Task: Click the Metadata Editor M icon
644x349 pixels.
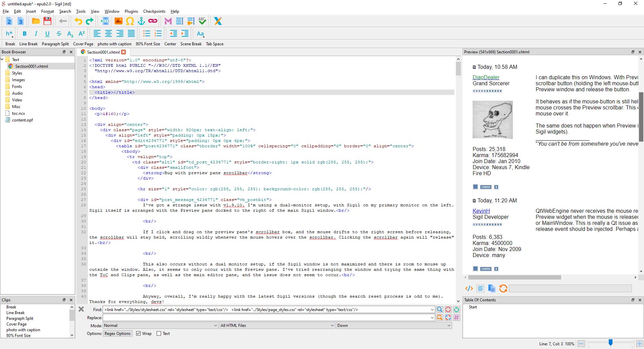Action: point(168,21)
